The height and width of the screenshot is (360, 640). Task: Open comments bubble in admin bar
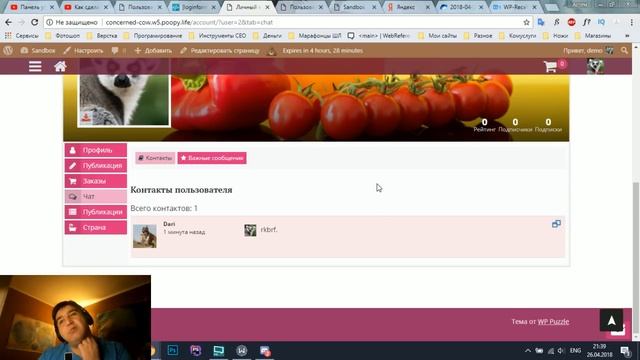click(x=115, y=51)
